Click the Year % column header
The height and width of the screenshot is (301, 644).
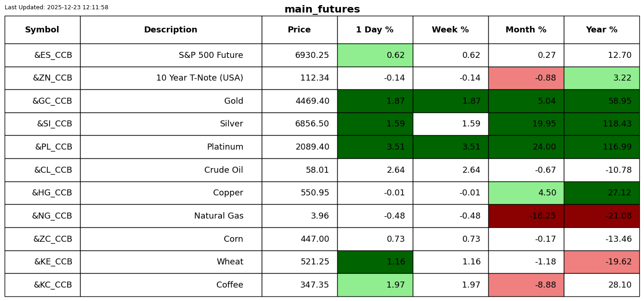click(x=601, y=30)
